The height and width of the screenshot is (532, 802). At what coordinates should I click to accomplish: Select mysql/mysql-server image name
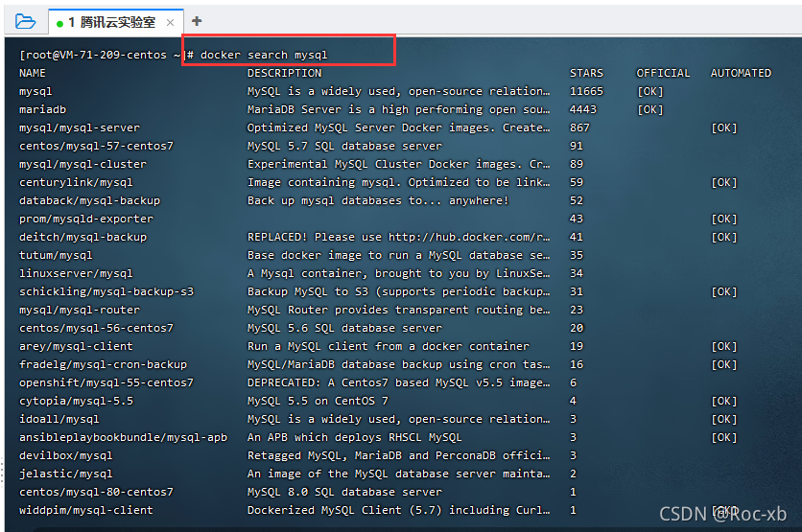pyautogui.click(x=80, y=127)
